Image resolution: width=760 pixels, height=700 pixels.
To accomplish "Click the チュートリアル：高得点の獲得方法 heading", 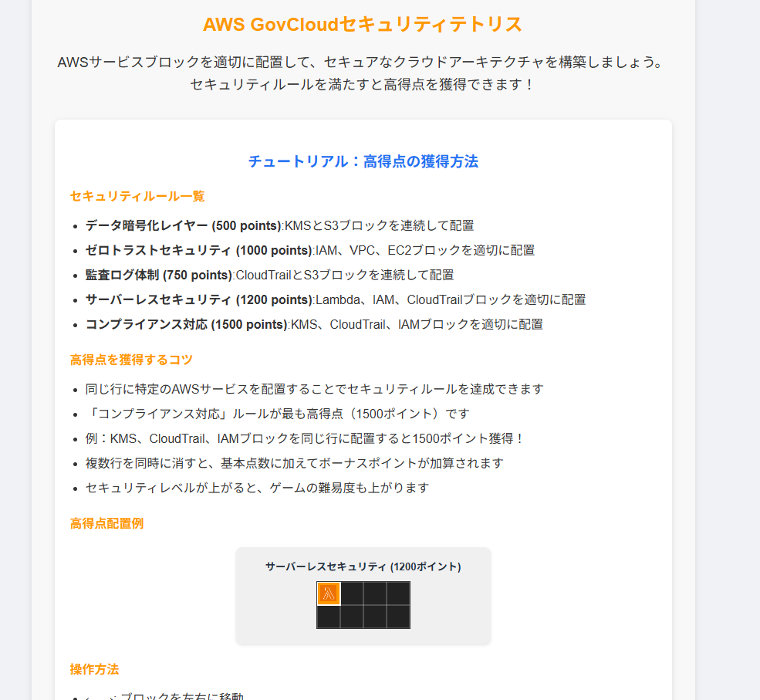I will coord(363,161).
